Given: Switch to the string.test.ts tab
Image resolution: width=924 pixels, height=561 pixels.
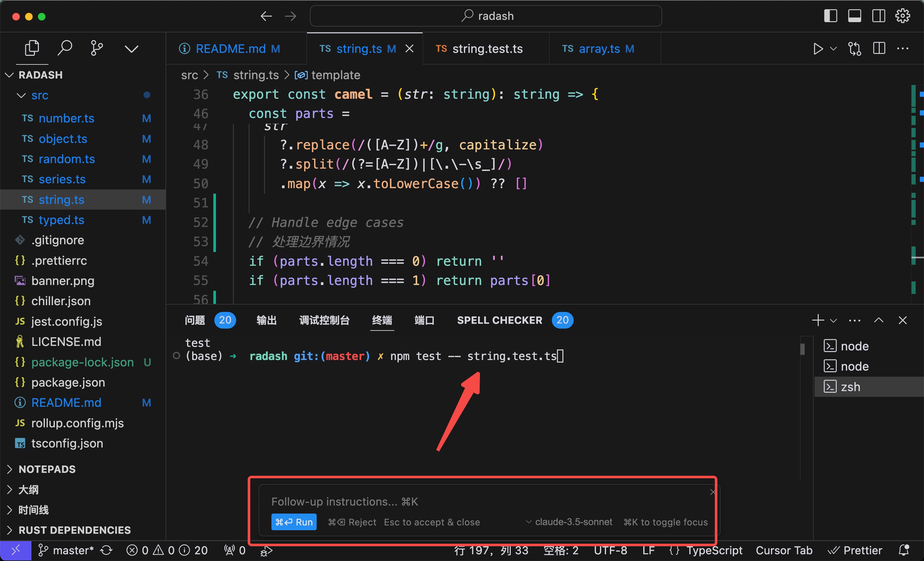Looking at the screenshot, I should pyautogui.click(x=487, y=49).
